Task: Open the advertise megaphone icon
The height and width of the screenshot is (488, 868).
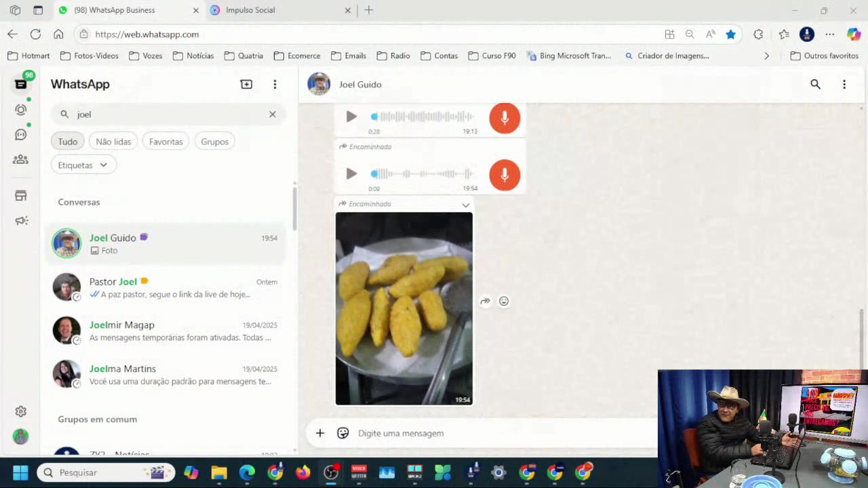Action: (x=21, y=221)
